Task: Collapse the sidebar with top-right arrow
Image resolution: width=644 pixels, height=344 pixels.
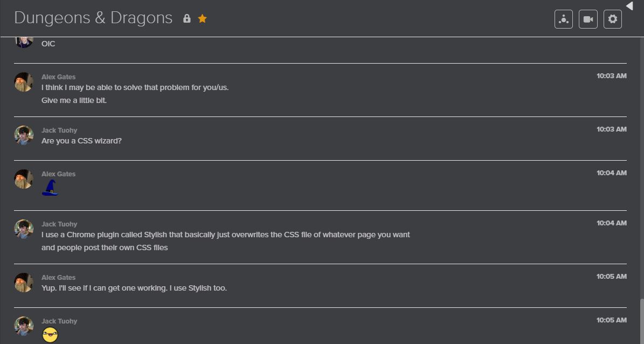Action: click(x=629, y=5)
